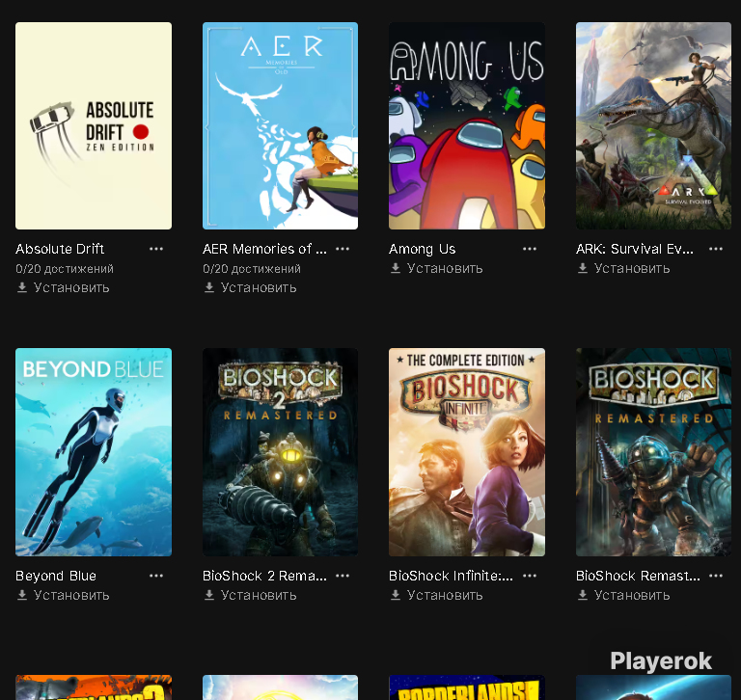Select the BioShock 2 Remastered cover art
The width and height of the screenshot is (741, 700).
[x=280, y=452]
